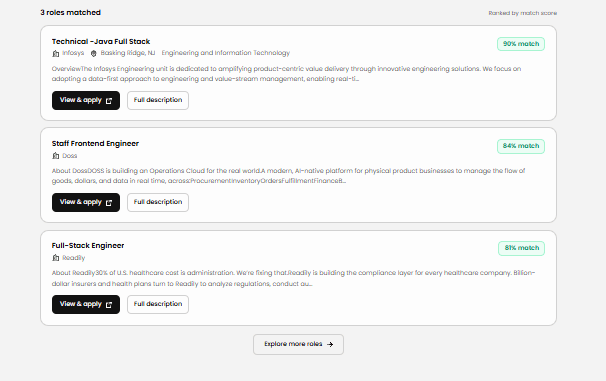Click the Technical -Java Full Stack title
606x381 pixels.
(101, 41)
